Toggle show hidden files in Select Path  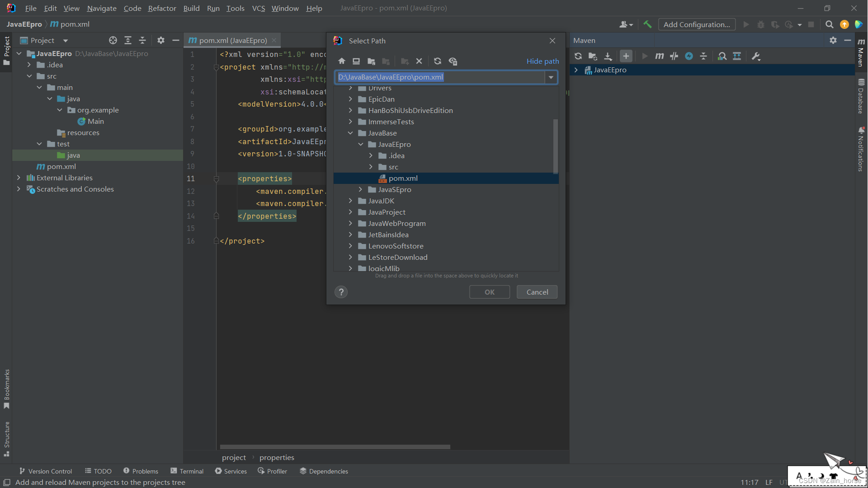[x=453, y=61]
